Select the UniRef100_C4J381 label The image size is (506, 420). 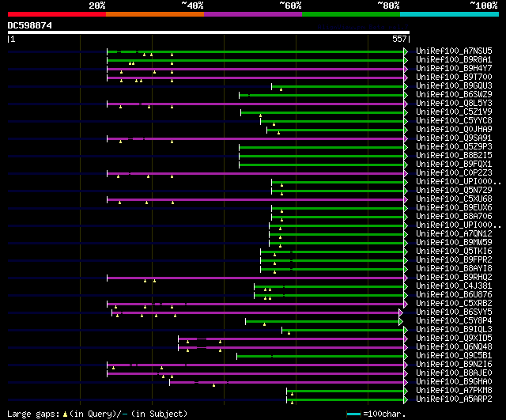coord(454,286)
